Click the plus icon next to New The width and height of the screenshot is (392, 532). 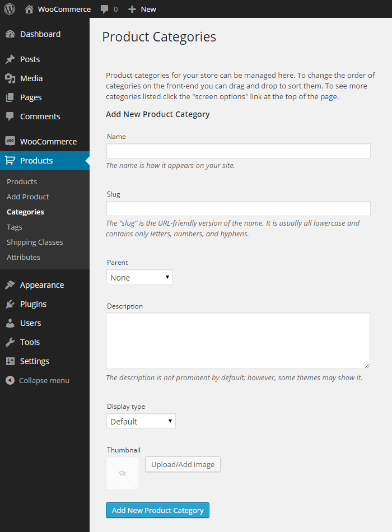(x=132, y=10)
